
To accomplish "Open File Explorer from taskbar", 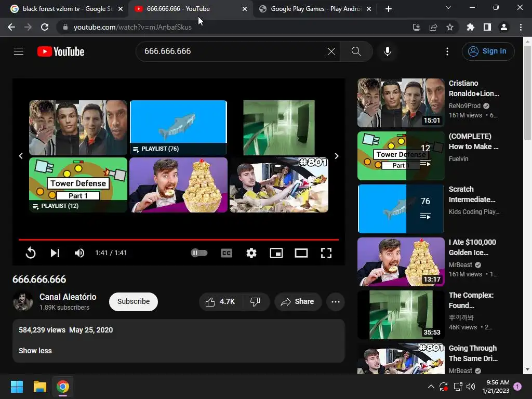I will point(39,387).
